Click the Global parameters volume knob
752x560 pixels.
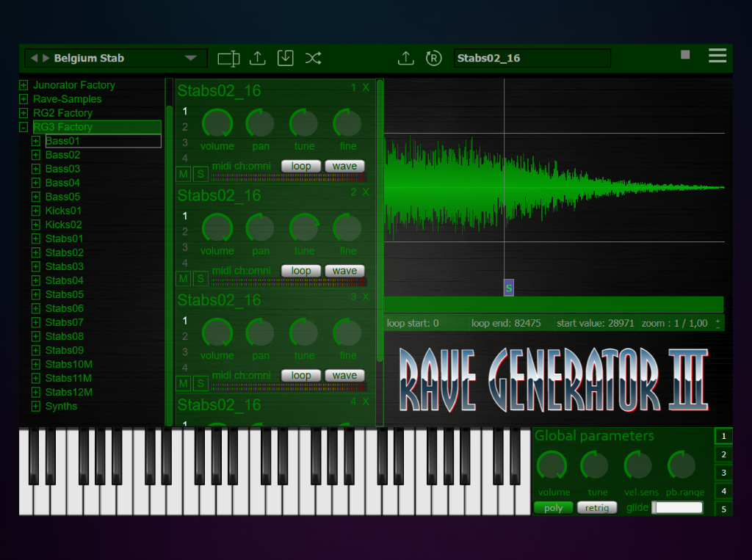pos(552,466)
